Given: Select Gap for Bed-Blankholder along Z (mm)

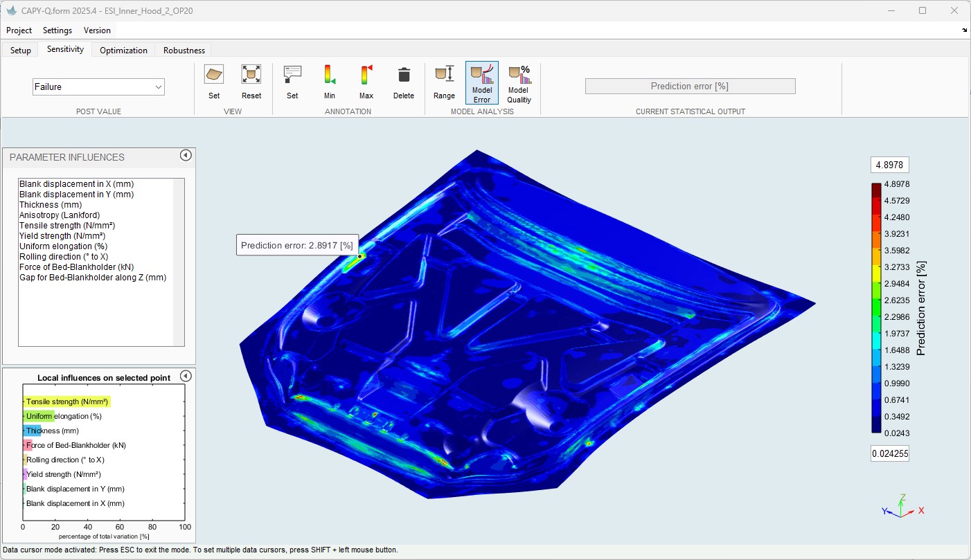Looking at the screenshot, I should pyautogui.click(x=93, y=278).
